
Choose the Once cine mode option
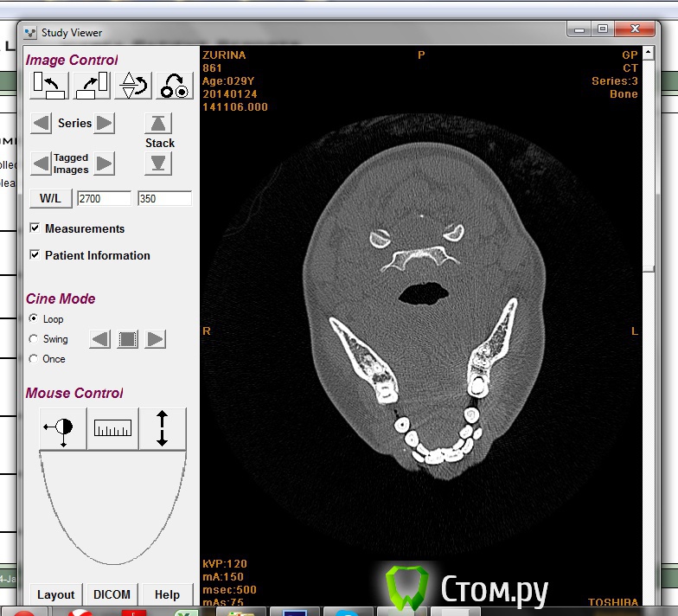pyautogui.click(x=35, y=358)
